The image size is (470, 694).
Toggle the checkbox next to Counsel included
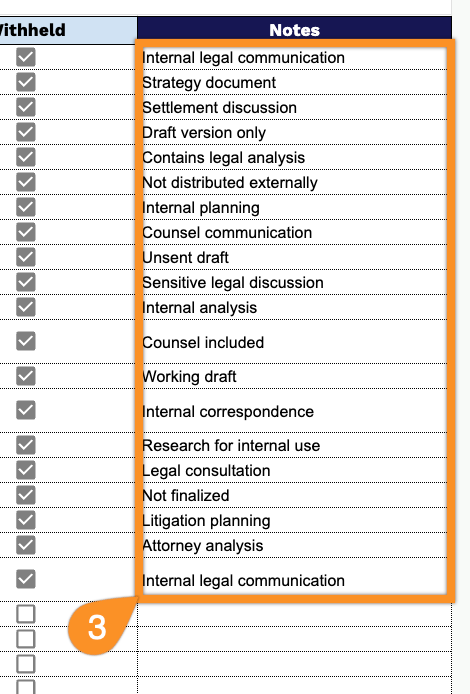pos(26,341)
